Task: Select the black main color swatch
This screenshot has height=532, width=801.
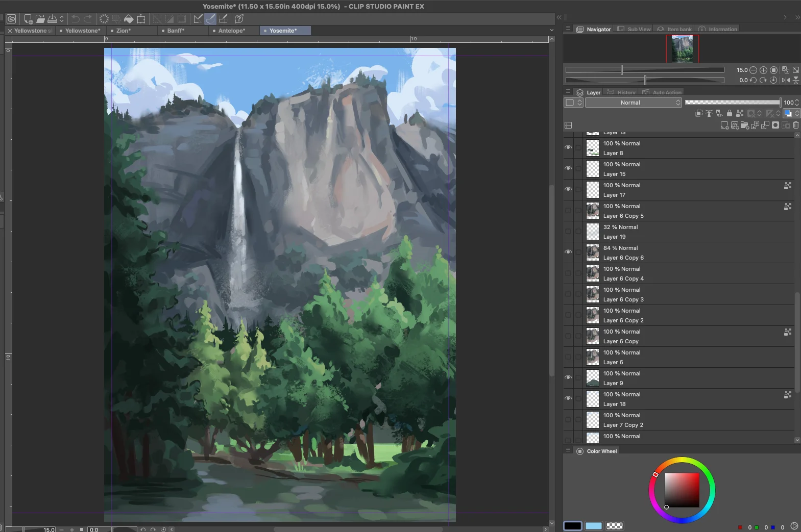Action: point(573,526)
